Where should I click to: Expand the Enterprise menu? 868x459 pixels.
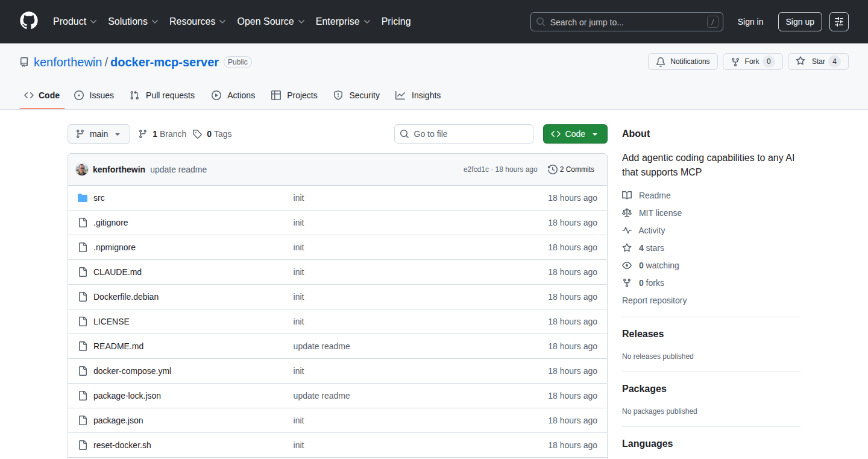point(343,21)
